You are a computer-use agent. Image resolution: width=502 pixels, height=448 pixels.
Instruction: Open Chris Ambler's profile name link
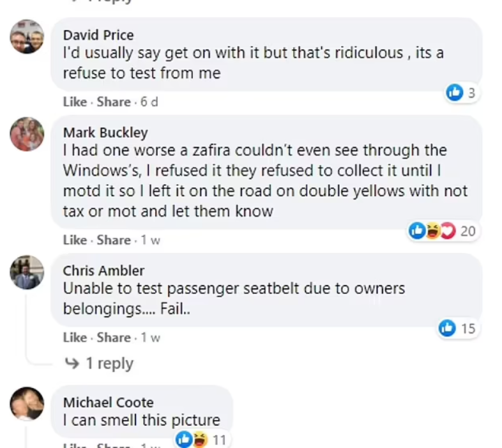pyautogui.click(x=103, y=270)
